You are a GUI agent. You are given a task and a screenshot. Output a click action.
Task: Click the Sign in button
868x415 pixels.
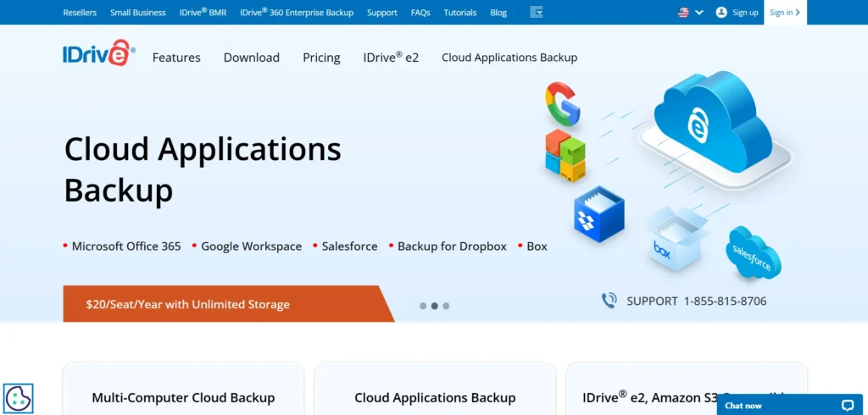click(x=785, y=12)
